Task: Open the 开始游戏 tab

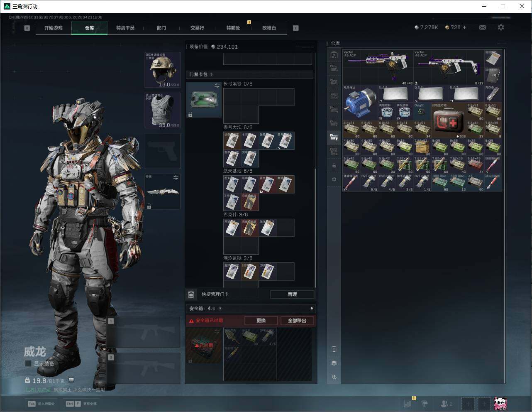Action: pos(54,28)
